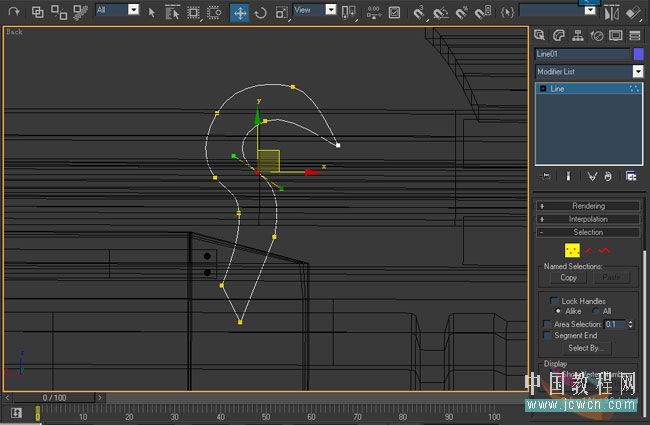The width and height of the screenshot is (650, 425).
Task: Activate the Unlink Selection tool
Action: 59,12
